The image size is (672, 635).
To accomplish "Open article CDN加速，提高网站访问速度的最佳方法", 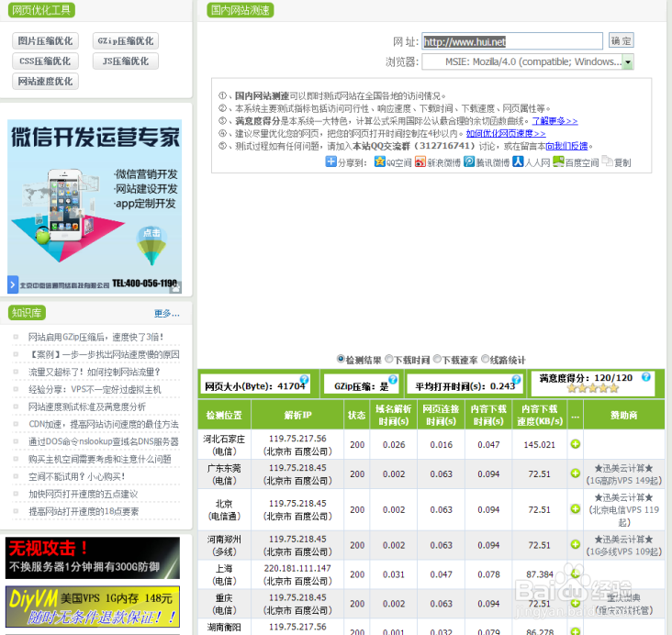I will (104, 424).
